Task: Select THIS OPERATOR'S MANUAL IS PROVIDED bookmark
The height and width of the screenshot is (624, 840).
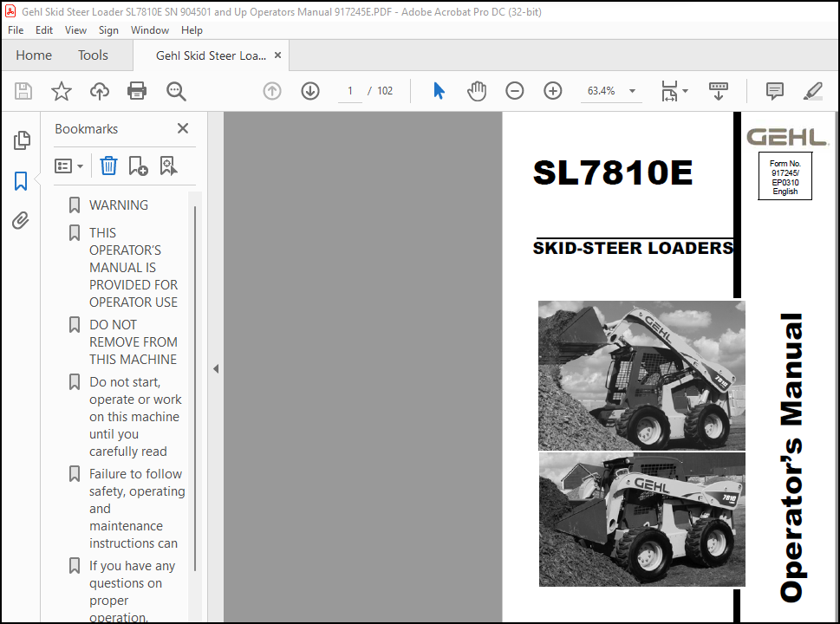Action: pos(133,267)
